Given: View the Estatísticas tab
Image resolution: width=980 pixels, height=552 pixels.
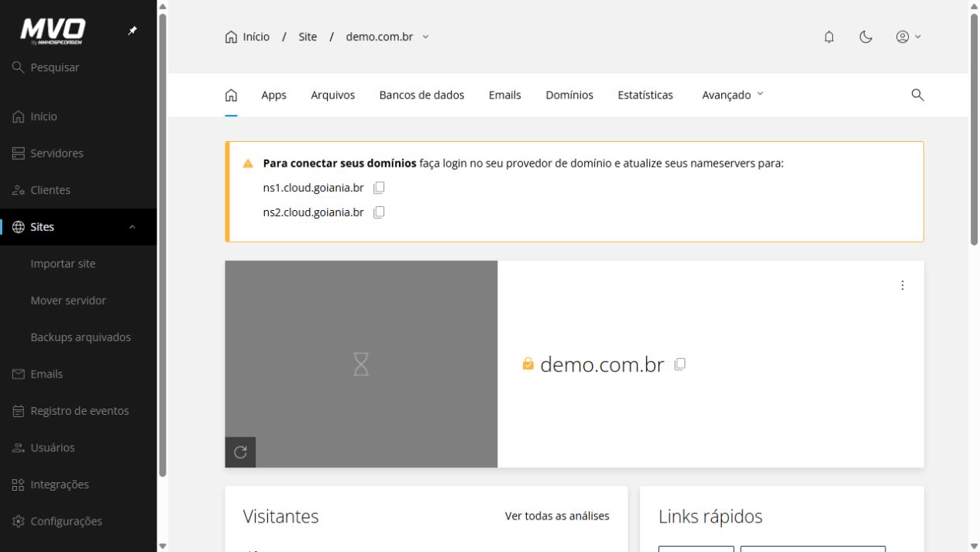Looking at the screenshot, I should [645, 95].
